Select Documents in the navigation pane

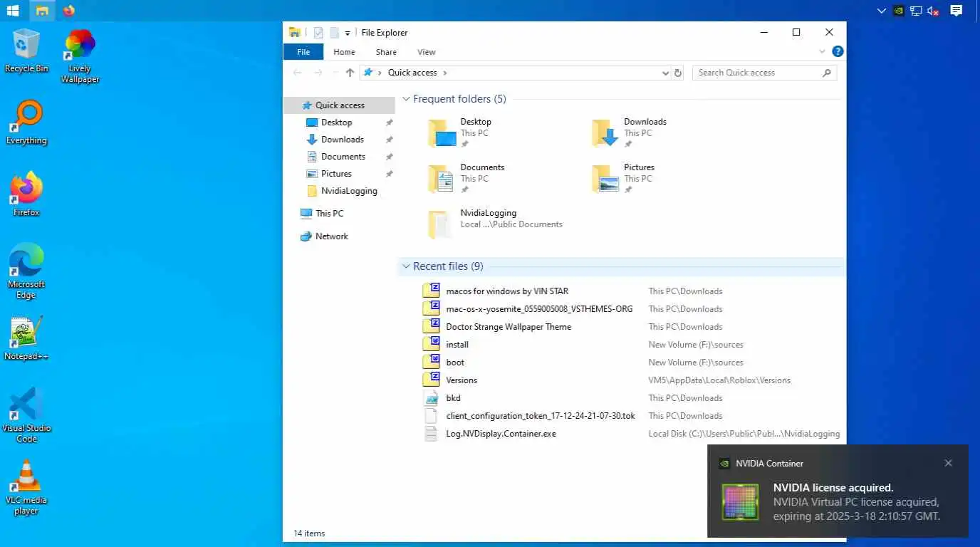[343, 157]
